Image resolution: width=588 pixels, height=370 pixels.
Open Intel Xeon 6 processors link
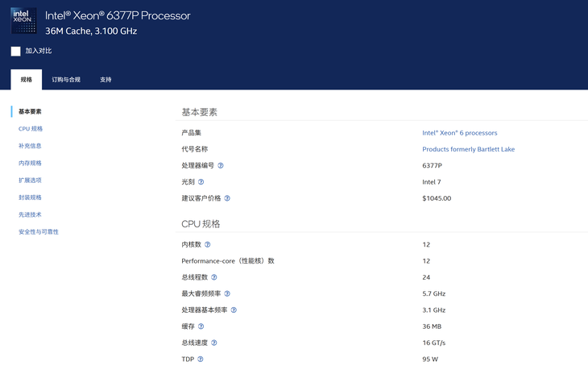pyautogui.click(x=460, y=133)
